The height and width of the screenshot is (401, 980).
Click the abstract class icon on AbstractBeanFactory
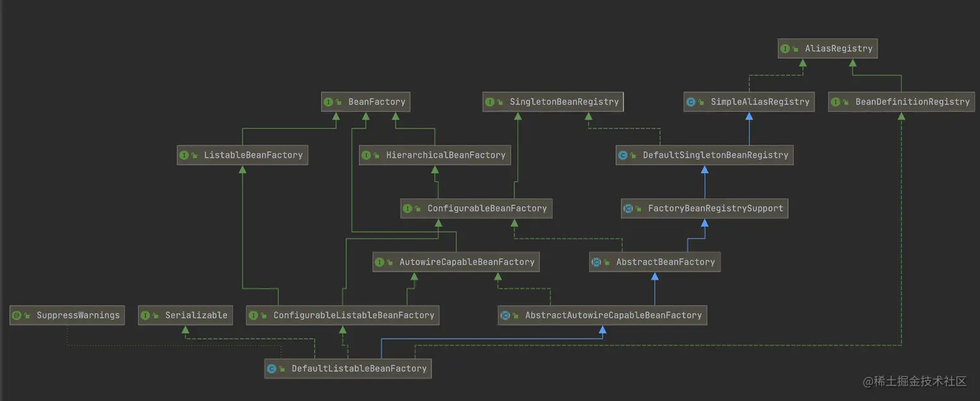[x=596, y=262]
